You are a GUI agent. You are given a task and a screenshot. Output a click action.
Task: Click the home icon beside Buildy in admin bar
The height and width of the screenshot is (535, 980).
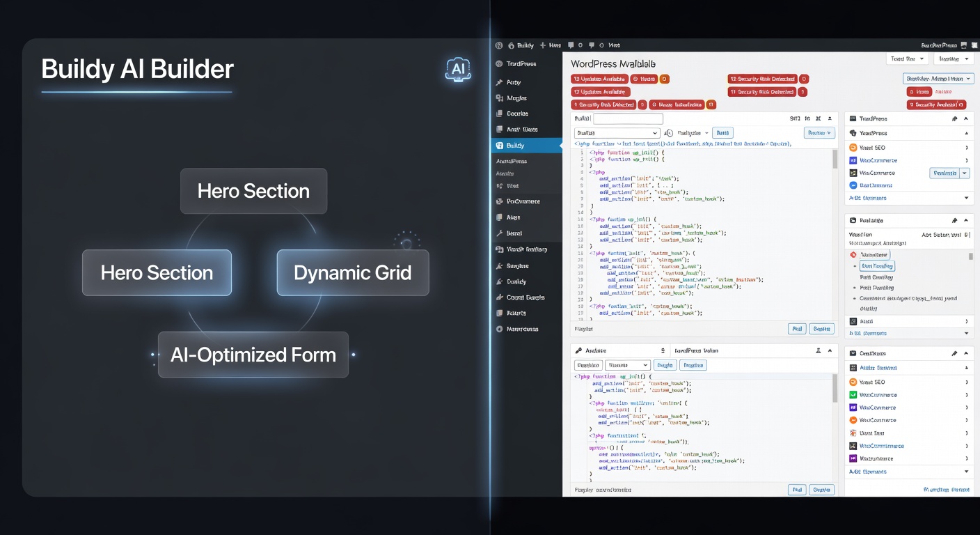coord(512,45)
